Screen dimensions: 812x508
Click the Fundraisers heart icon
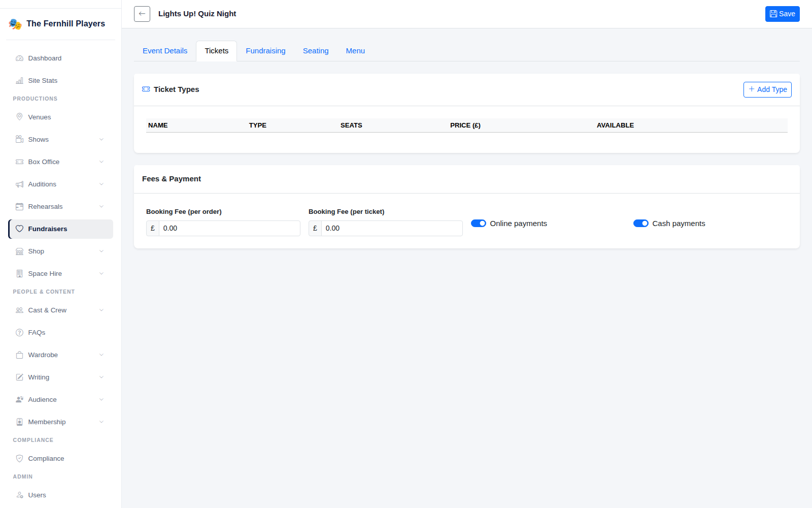20,229
